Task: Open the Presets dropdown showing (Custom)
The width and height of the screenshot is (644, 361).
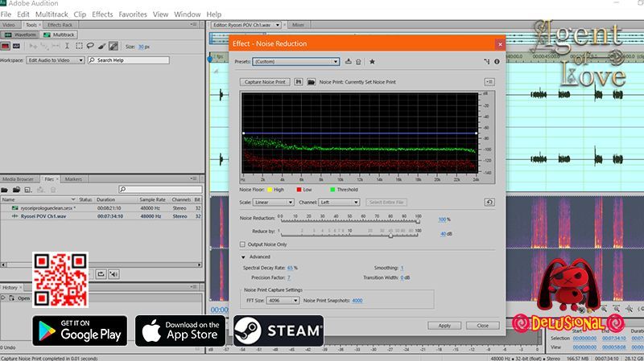Action: coord(295,62)
